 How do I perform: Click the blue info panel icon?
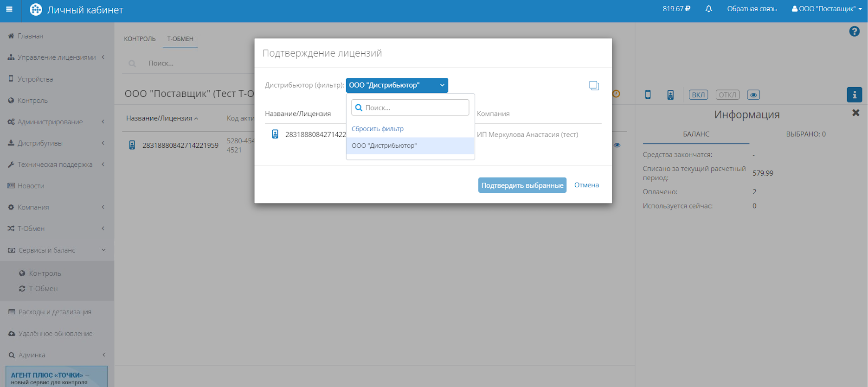click(x=854, y=95)
